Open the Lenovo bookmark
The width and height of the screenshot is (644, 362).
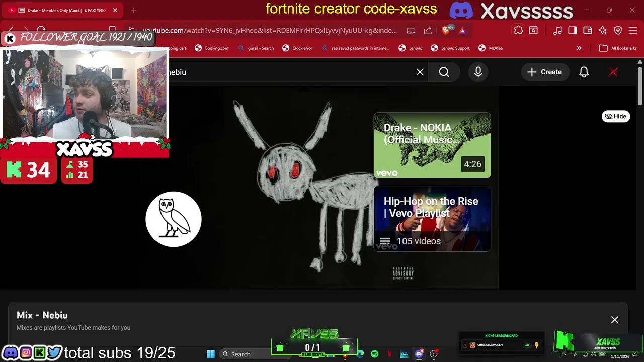coord(411,48)
